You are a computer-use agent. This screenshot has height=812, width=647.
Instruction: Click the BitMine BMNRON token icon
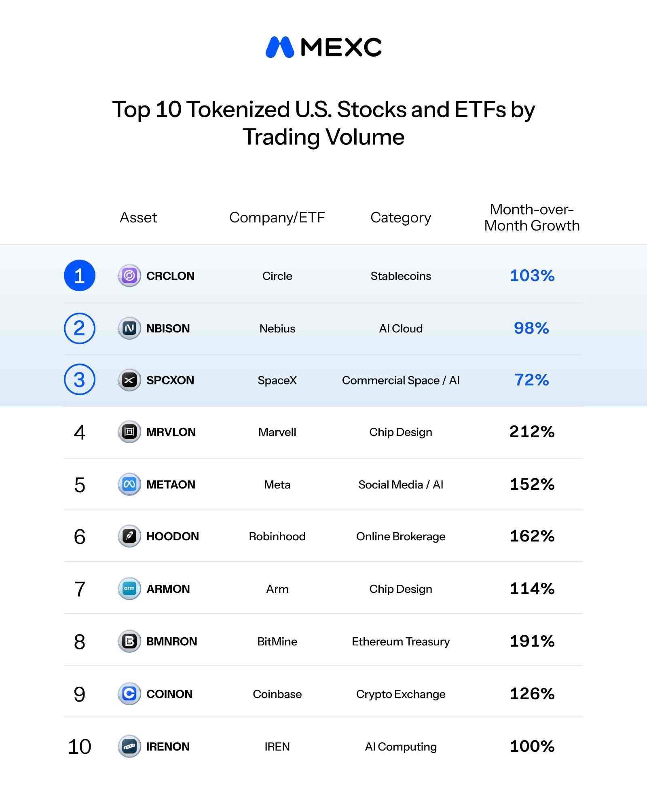[x=129, y=641]
